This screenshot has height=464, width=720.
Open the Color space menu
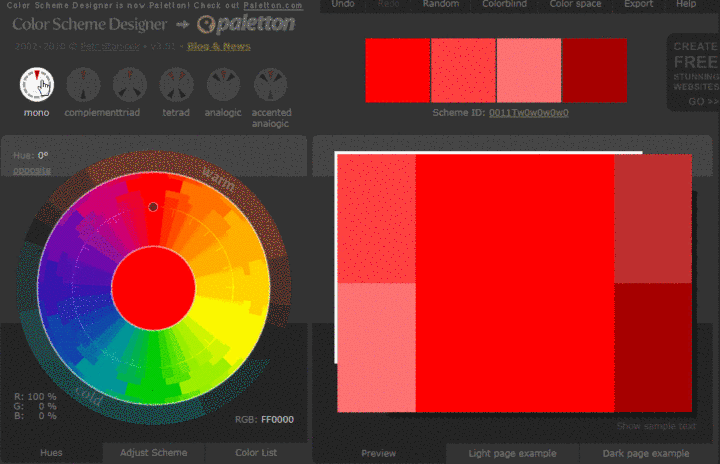coord(575,4)
